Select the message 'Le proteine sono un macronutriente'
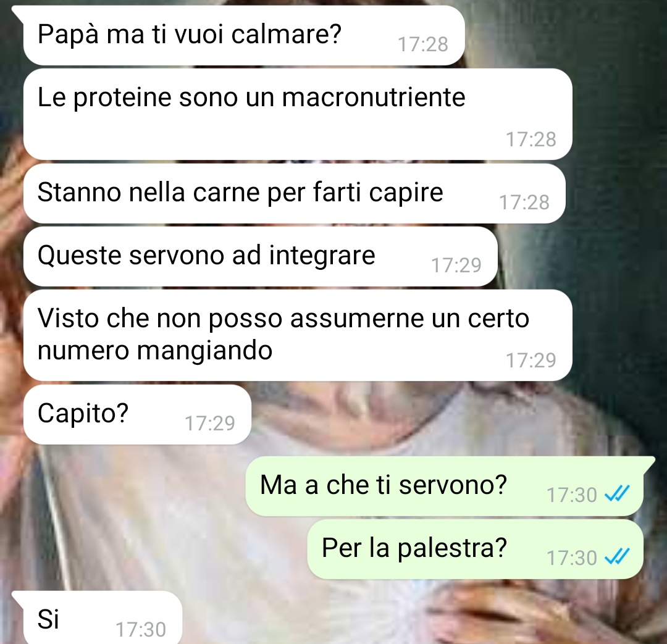 298,114
